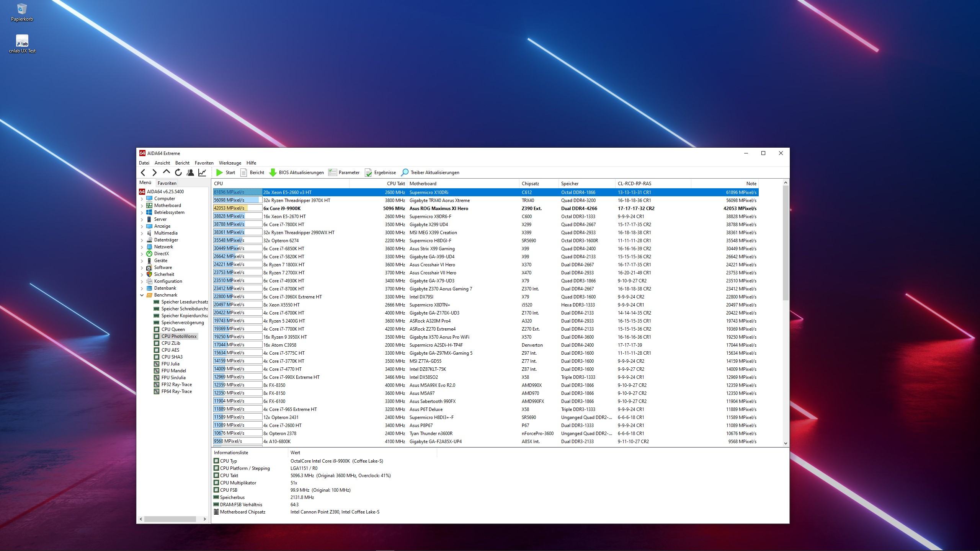Expand the Computer tree node
The image size is (980, 551).
(x=142, y=199)
